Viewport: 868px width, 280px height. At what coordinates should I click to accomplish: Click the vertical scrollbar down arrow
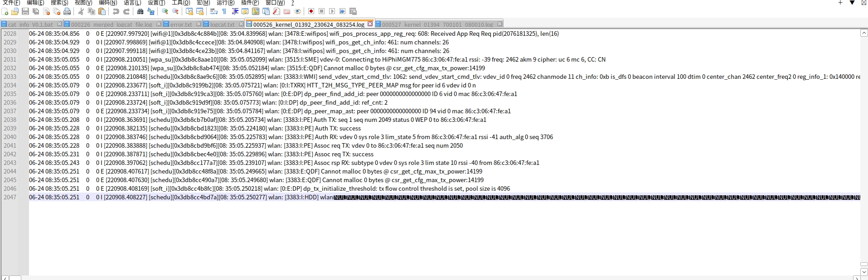[864, 272]
